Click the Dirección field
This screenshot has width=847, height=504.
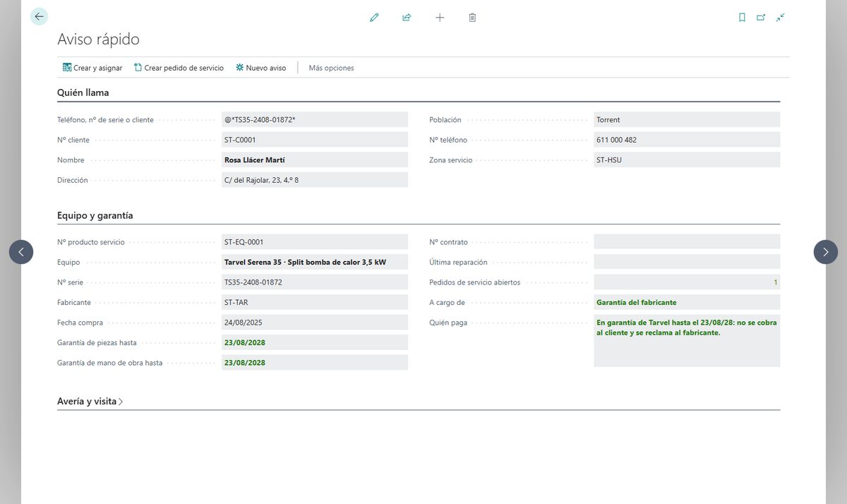315,180
